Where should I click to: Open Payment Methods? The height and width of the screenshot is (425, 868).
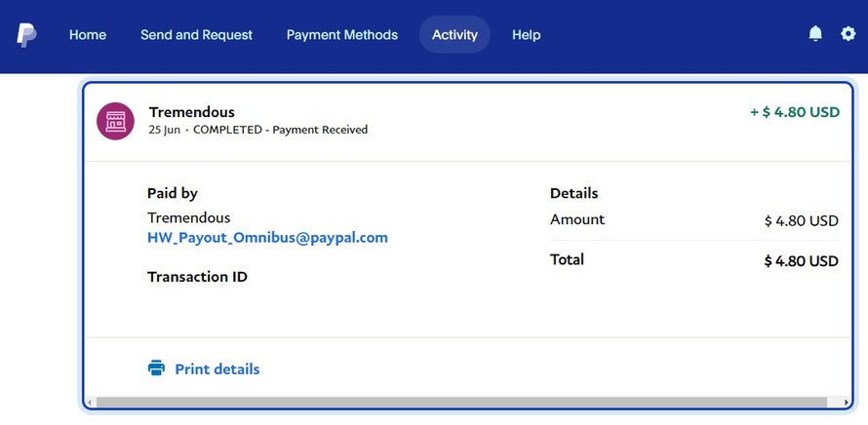pos(342,35)
